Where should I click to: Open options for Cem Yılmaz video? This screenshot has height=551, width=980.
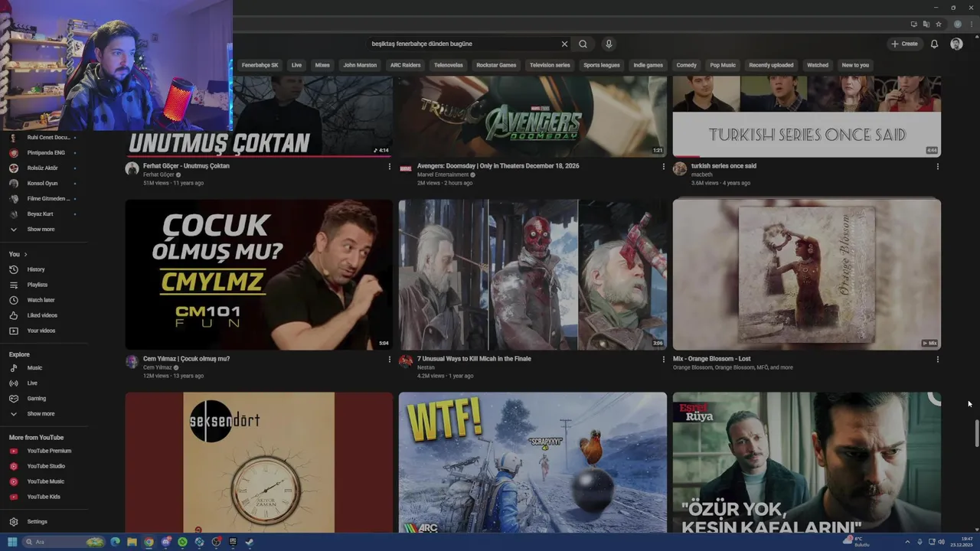389,360
